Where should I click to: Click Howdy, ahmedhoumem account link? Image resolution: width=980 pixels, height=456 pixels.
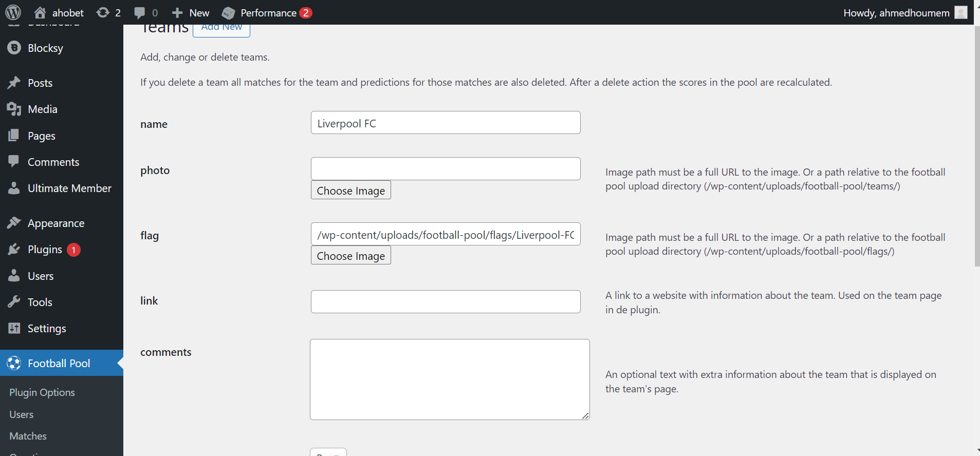(896, 13)
